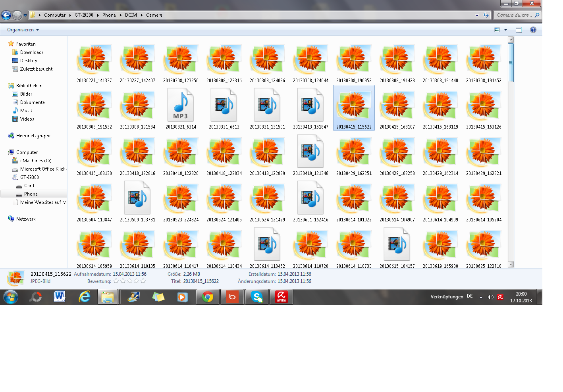563x392 pixels.
Task: Select Downloads in Favoriten
Action: [x=32, y=52]
